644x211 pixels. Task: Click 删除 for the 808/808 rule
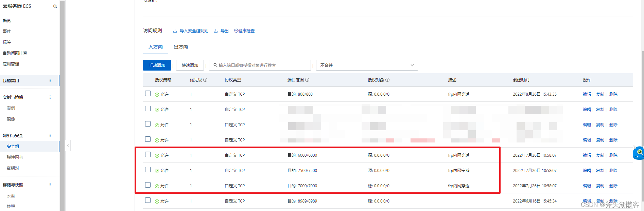(x=613, y=94)
